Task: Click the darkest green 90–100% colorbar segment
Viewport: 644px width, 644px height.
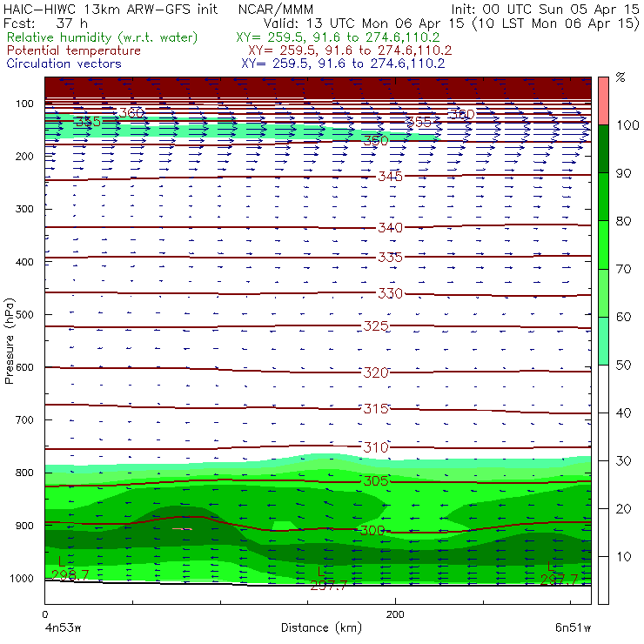Action: (603, 149)
